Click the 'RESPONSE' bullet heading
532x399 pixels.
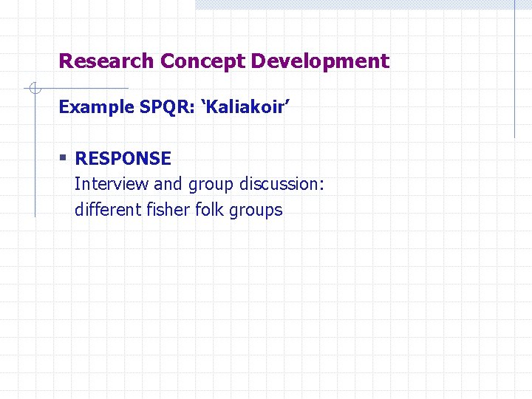123,158
